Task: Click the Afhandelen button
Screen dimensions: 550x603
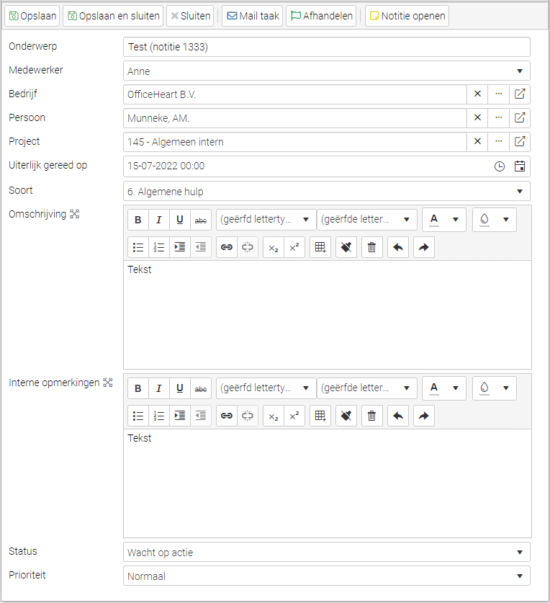Action: [321, 16]
